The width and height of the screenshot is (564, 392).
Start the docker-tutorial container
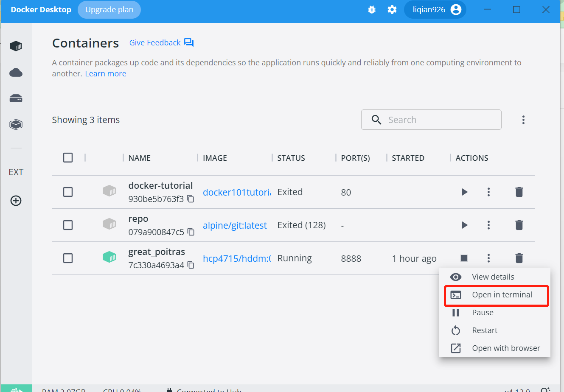point(464,192)
